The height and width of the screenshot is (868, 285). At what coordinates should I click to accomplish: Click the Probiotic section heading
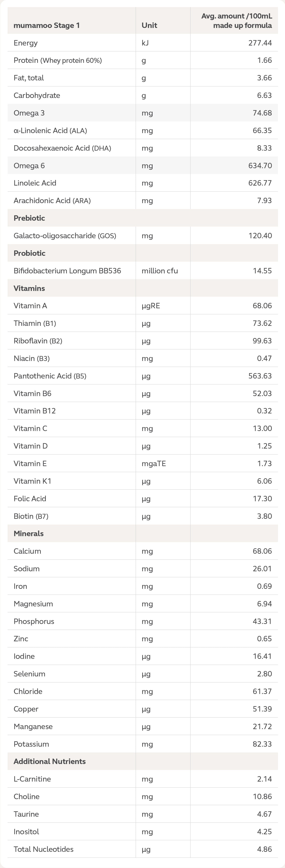pyautogui.click(x=29, y=253)
